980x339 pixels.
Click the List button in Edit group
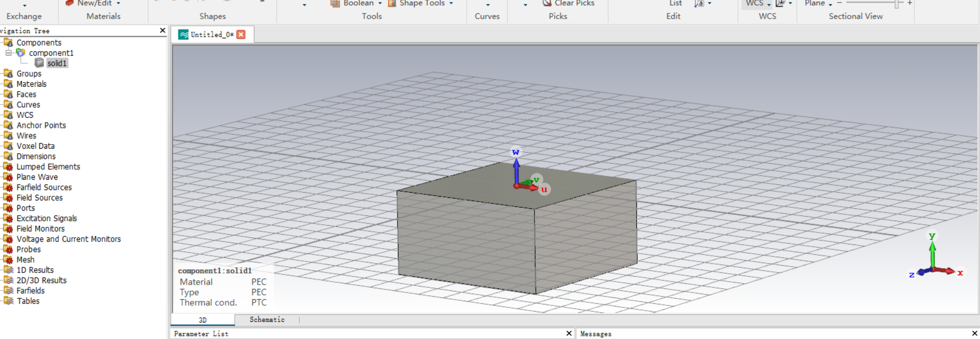tap(676, 3)
